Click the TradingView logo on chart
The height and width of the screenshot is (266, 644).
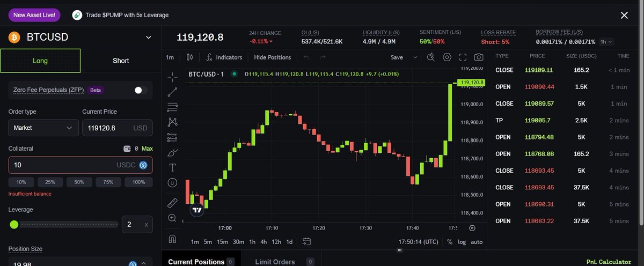(x=197, y=210)
